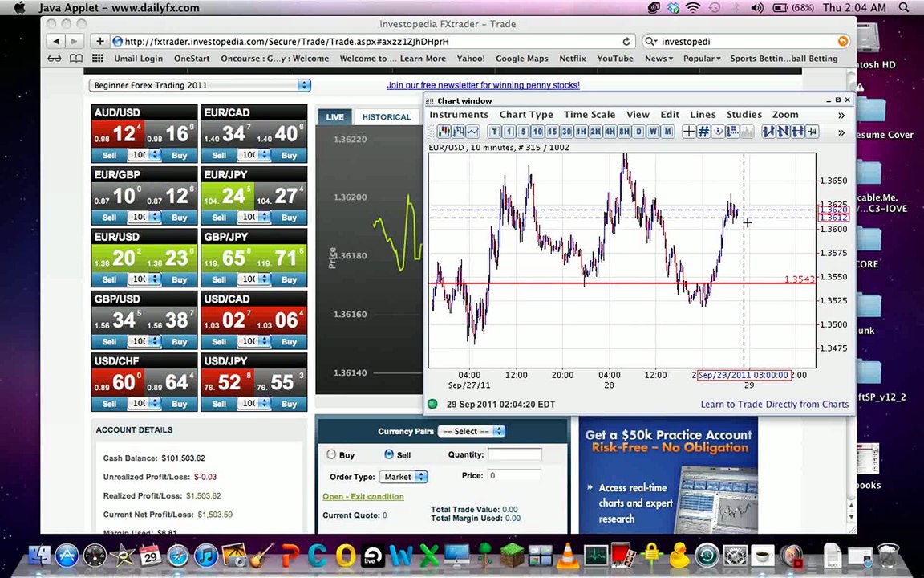
Task: Open the reading list glasses icon
Action: coord(55,59)
